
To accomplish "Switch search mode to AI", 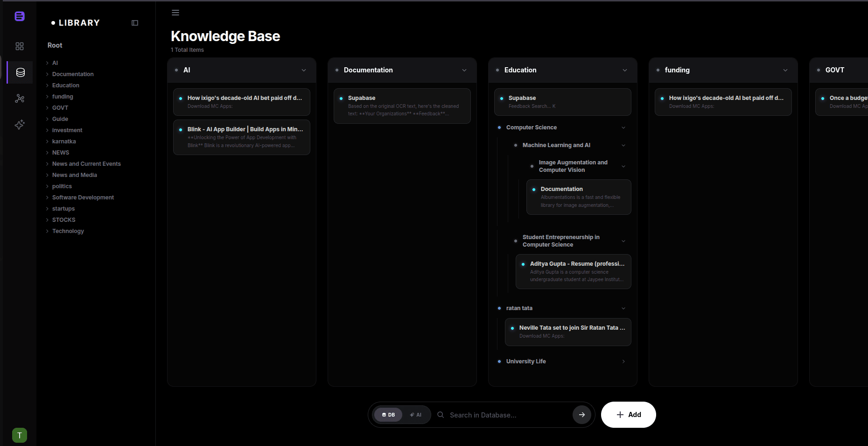I will point(416,415).
